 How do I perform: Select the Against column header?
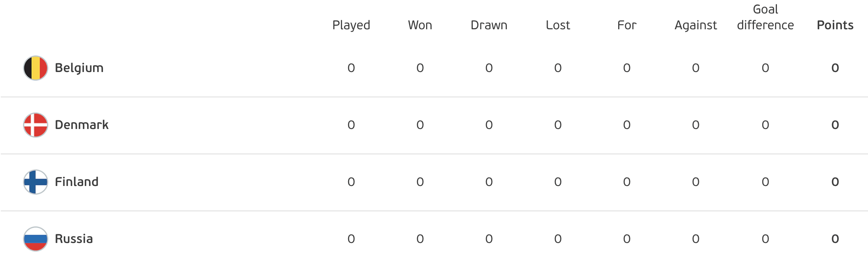[696, 25]
